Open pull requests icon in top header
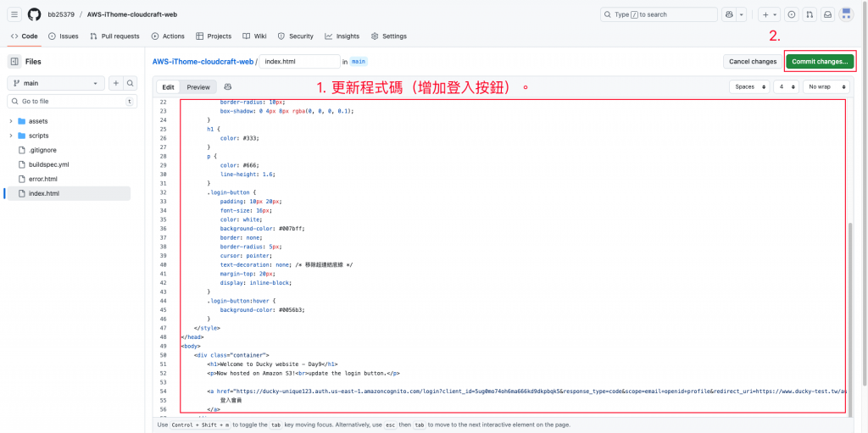868x433 pixels. pyautogui.click(x=810, y=14)
